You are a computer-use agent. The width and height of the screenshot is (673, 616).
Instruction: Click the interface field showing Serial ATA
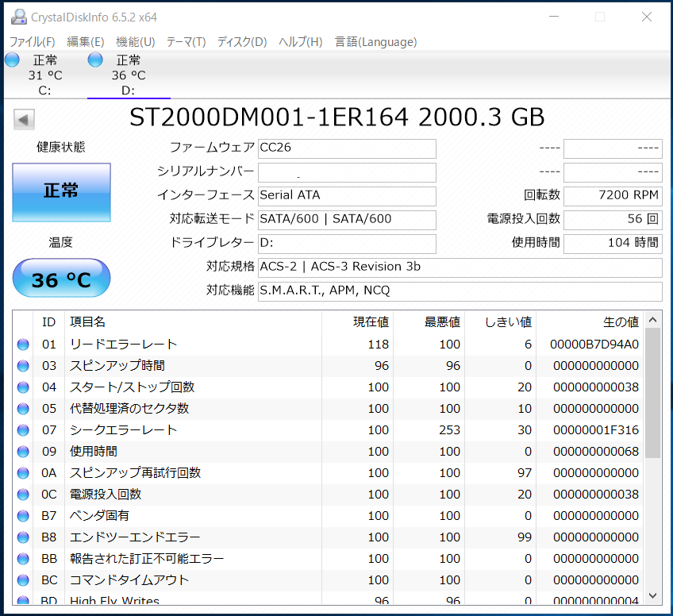(347, 196)
